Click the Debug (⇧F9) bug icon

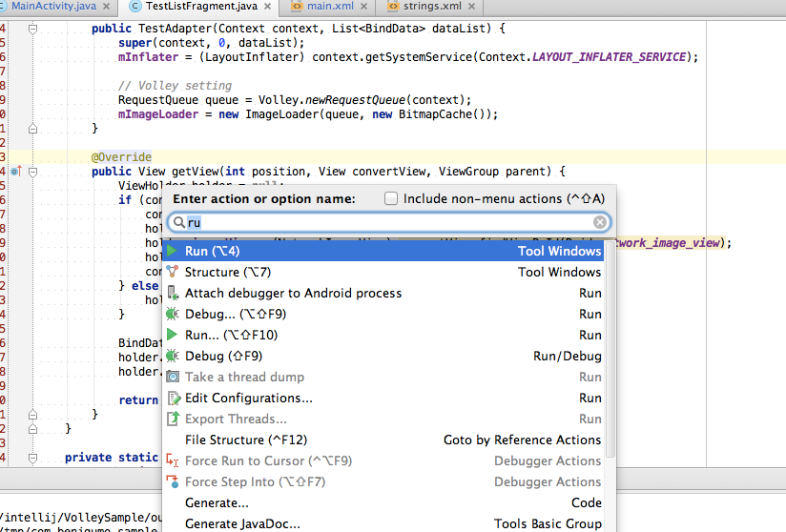[172, 356]
